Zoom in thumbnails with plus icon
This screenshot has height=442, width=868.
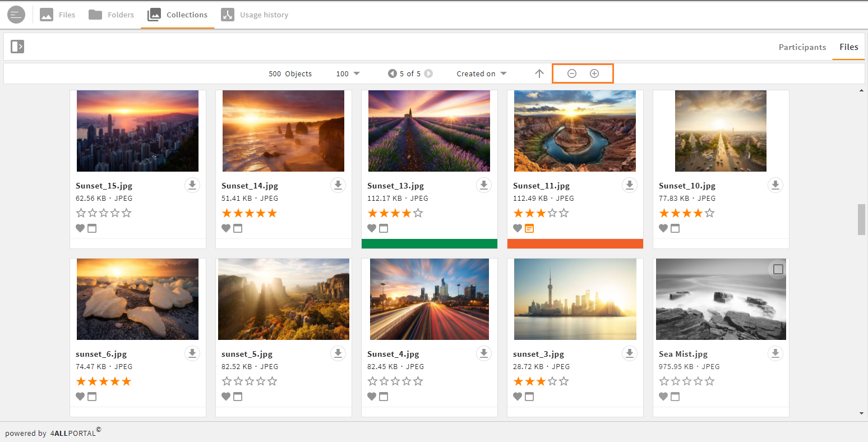[594, 73]
